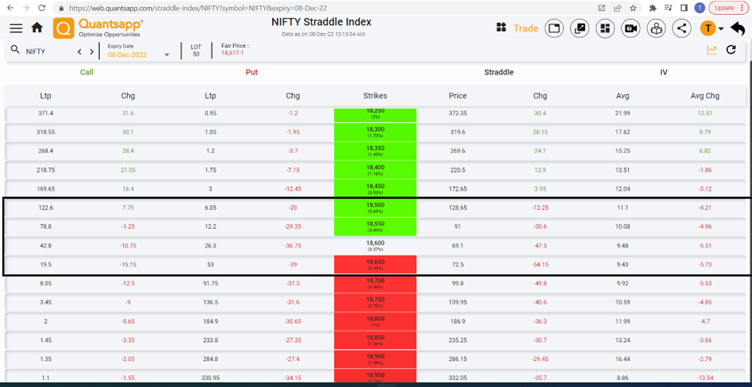This screenshot has width=752, height=387.
Task: Click the Straddle section heading
Action: point(499,72)
